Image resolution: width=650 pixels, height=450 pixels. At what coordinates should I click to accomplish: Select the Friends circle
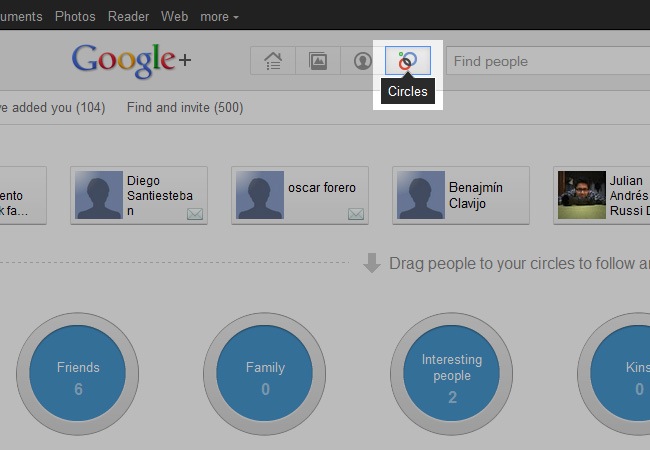[x=78, y=376]
